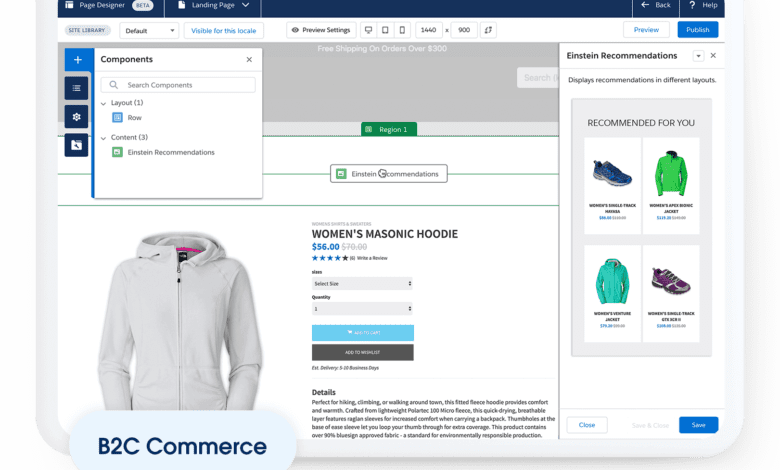Screen dimensions: 780x470
Task: Click the viewport width field 1440
Action: (428, 30)
